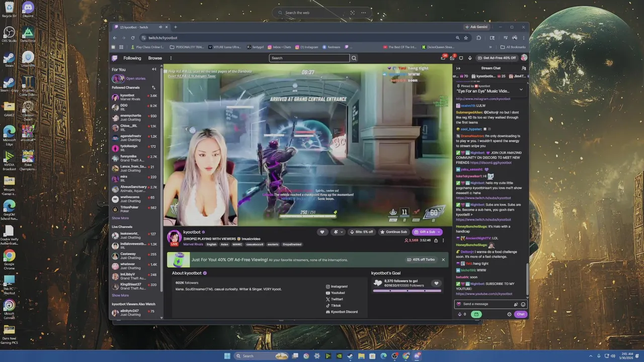Image resolution: width=644 pixels, height=362 pixels.
Task: Open the Instagram bookmark
Action: point(307,47)
